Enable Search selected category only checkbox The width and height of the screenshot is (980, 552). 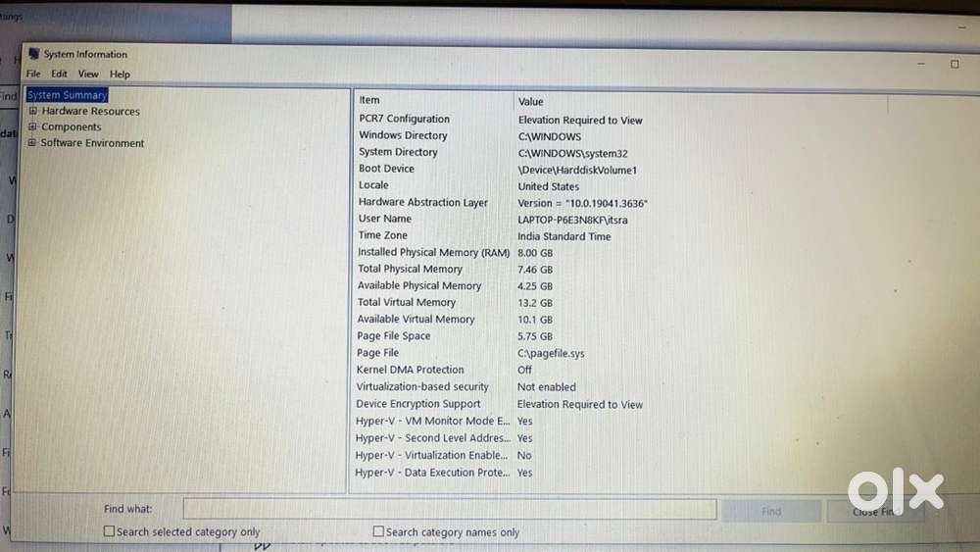[x=110, y=531]
